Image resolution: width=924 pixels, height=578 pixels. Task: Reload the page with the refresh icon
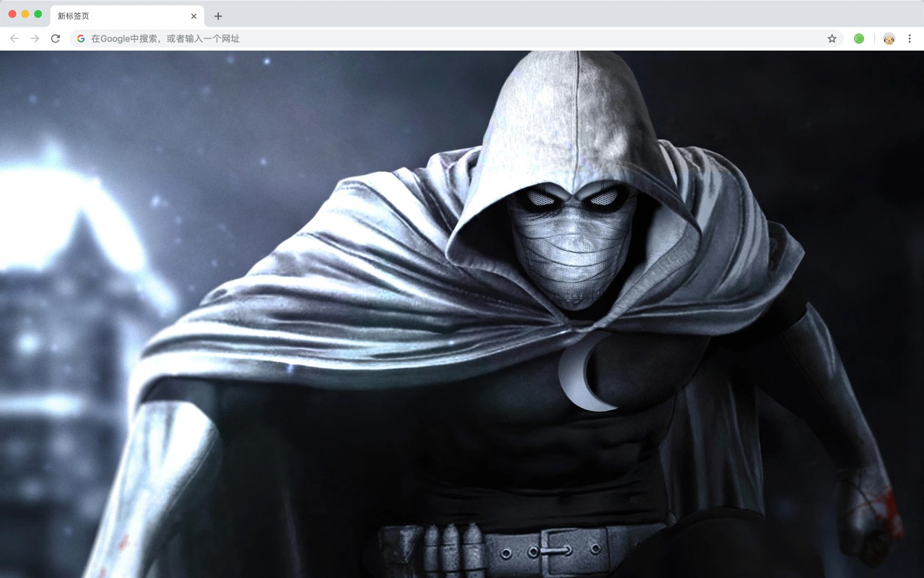56,38
